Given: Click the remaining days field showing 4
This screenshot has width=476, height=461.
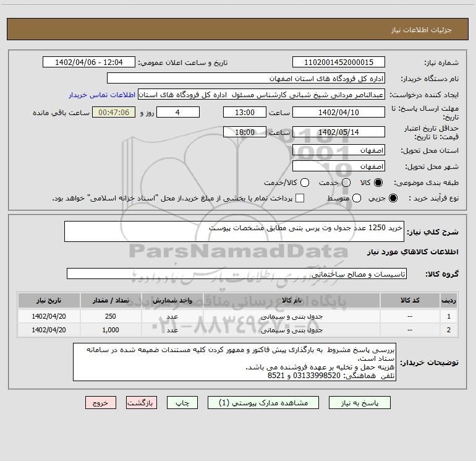Looking at the screenshot, I should (x=178, y=113).
